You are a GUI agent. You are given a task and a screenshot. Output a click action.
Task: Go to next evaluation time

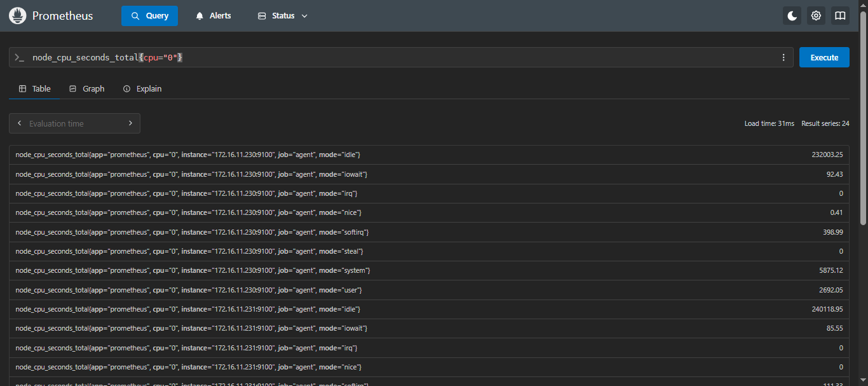130,123
